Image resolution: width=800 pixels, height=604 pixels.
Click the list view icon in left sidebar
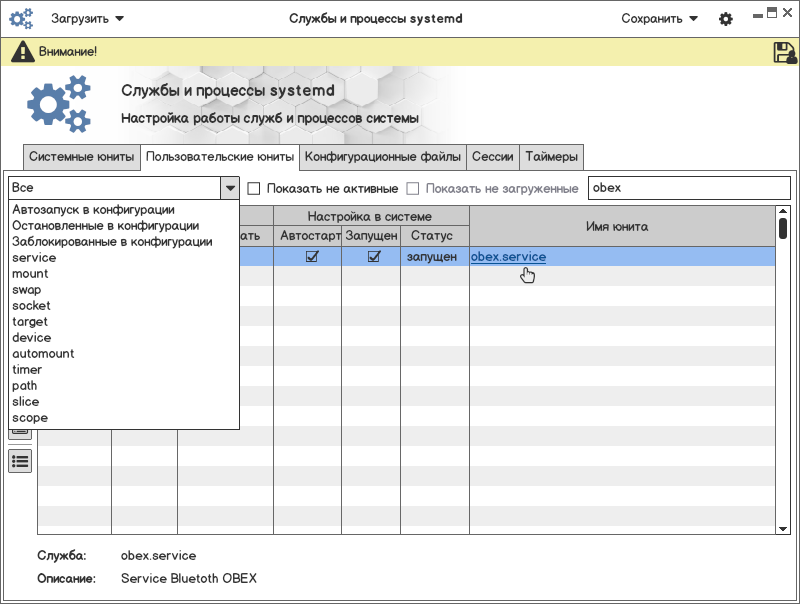pyautogui.click(x=20, y=460)
